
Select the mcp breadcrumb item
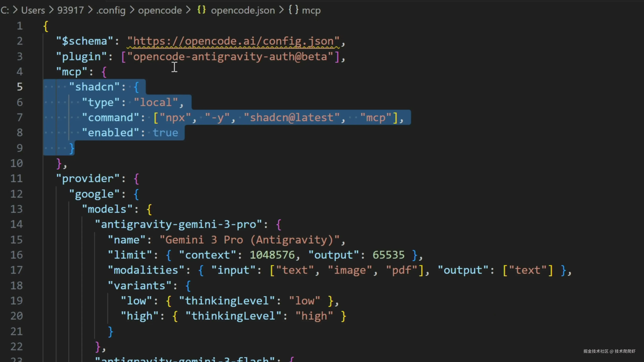click(x=311, y=11)
